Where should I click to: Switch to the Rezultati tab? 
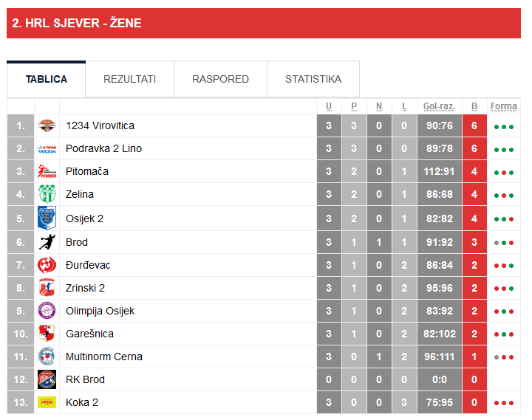tap(129, 79)
